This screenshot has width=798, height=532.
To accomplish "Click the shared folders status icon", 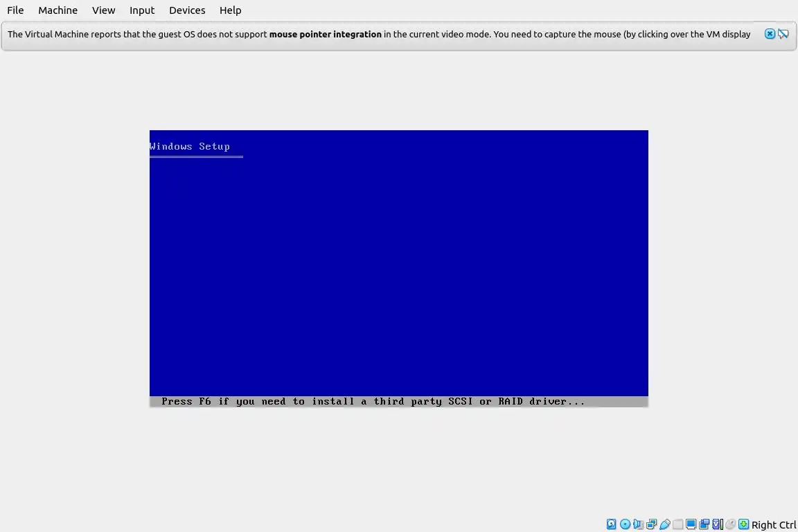I will tap(678, 524).
